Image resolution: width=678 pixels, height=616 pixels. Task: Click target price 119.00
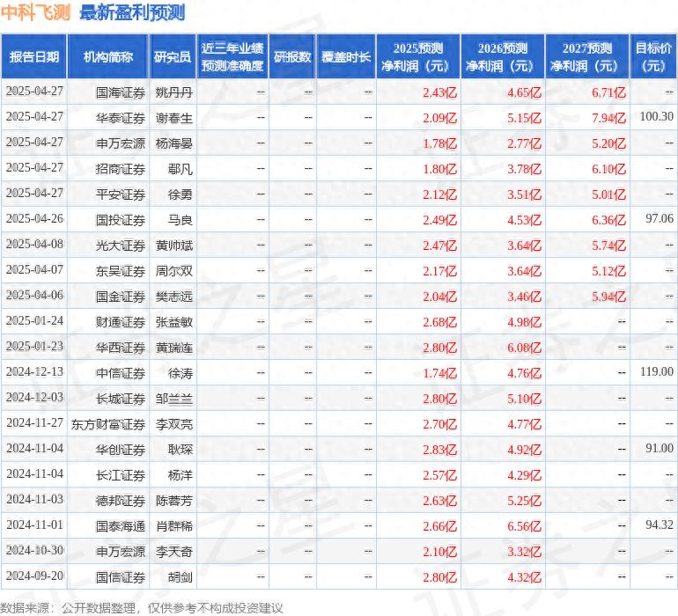656,371
